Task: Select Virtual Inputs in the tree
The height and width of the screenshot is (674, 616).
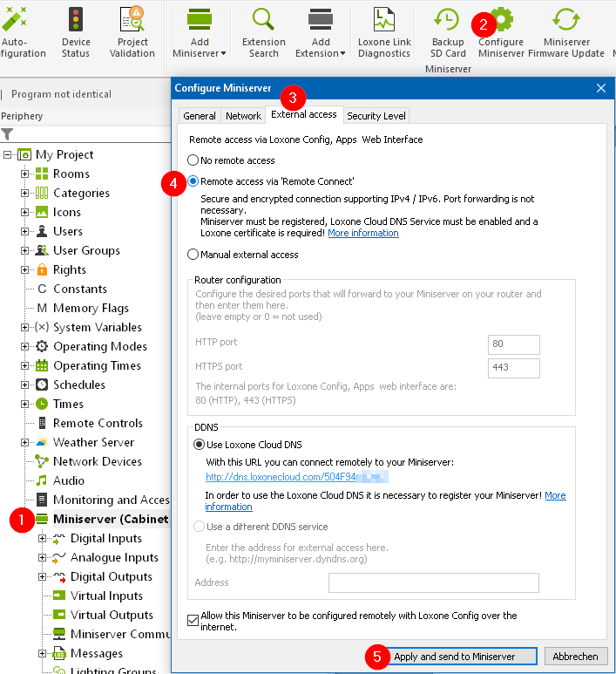Action: click(x=106, y=596)
